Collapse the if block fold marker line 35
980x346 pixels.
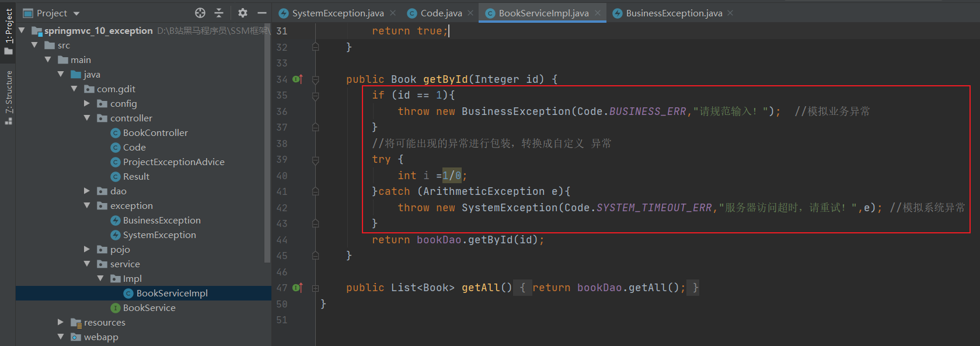[315, 95]
